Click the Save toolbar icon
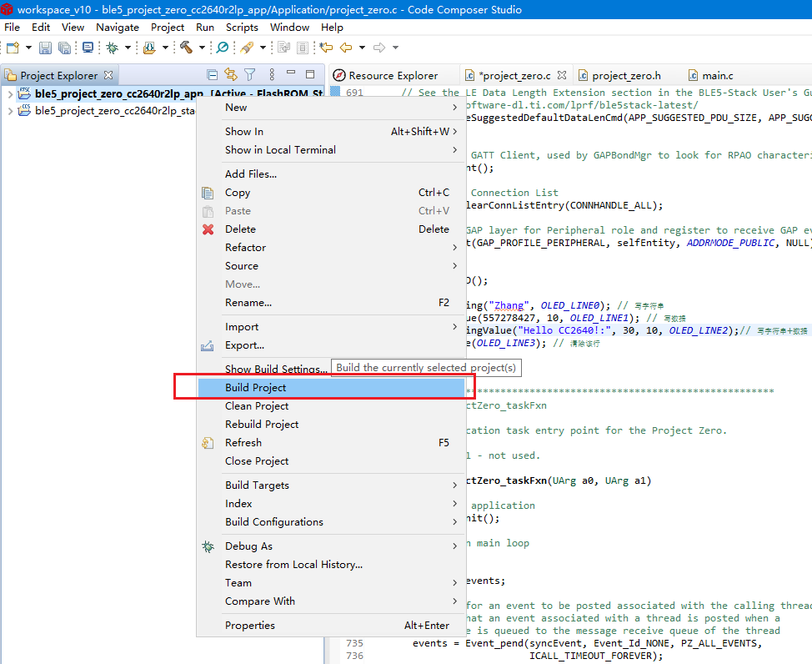The width and height of the screenshot is (812, 664). (46, 48)
